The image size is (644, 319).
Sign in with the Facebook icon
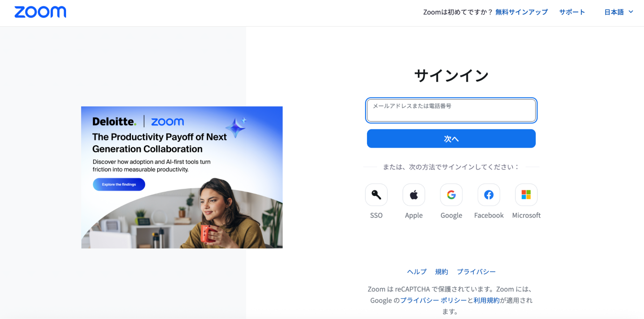tap(489, 195)
